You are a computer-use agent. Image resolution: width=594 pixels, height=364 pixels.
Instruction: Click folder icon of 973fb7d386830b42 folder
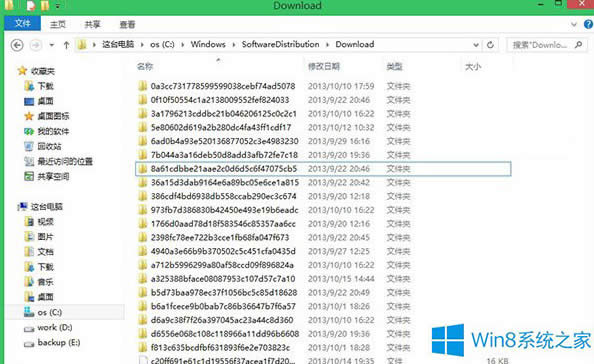142,210
